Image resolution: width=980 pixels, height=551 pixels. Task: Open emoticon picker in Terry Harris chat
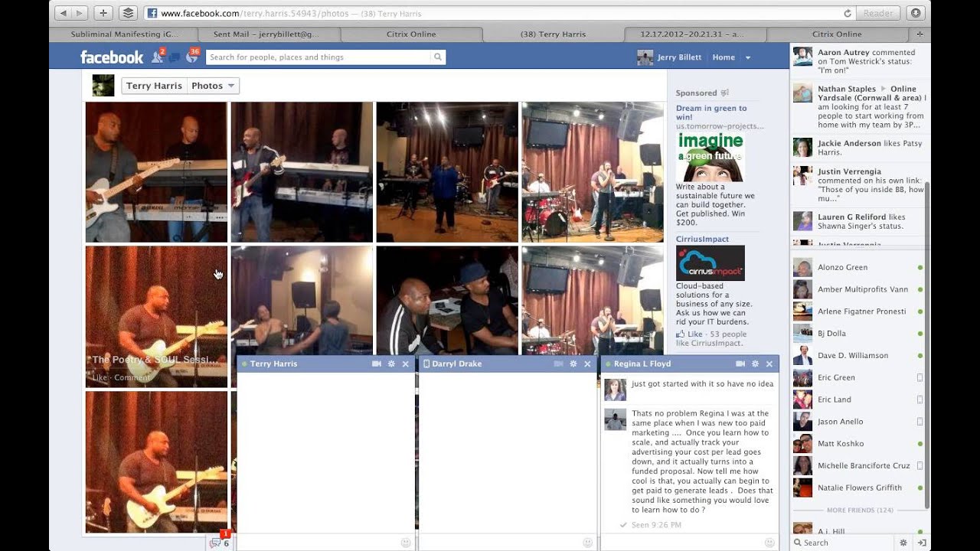406,543
